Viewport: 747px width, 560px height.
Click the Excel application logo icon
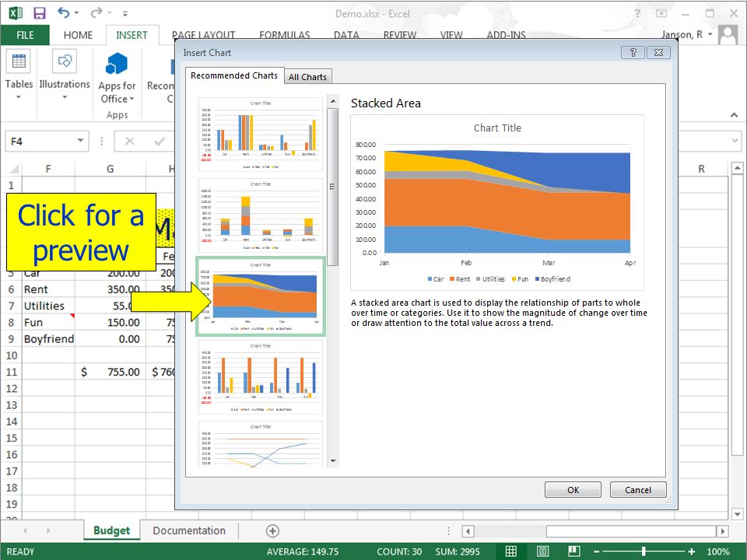click(x=16, y=13)
